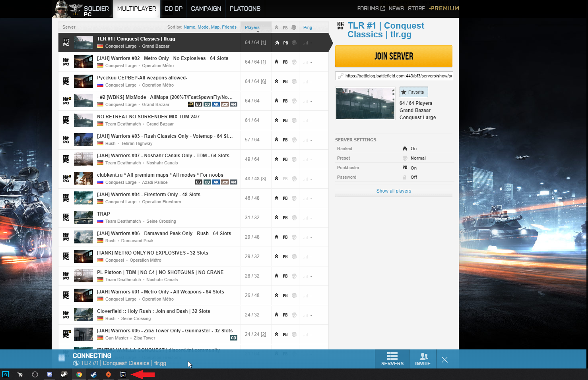Image resolution: width=588 pixels, height=380 pixels.
Task: Open the TLR #1 Conquest Classics title link
Action: pos(386,30)
